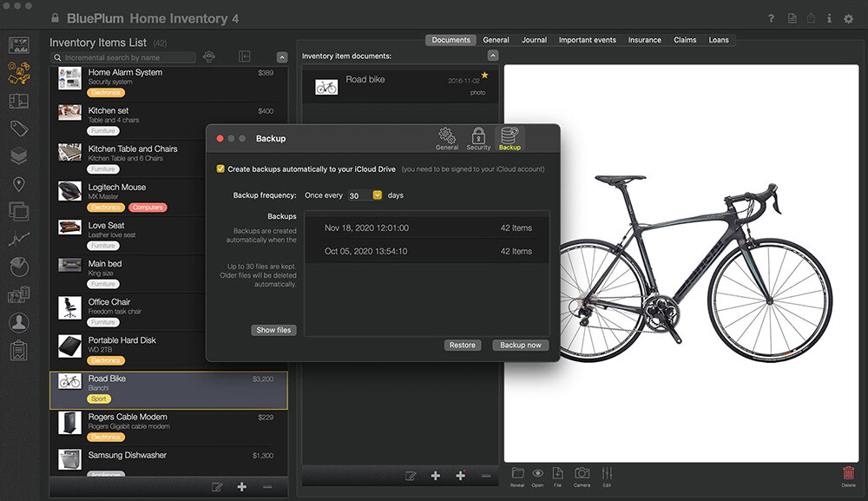Click the yellow Sport tag on Road Bike
This screenshot has width=868, height=501.
(99, 399)
